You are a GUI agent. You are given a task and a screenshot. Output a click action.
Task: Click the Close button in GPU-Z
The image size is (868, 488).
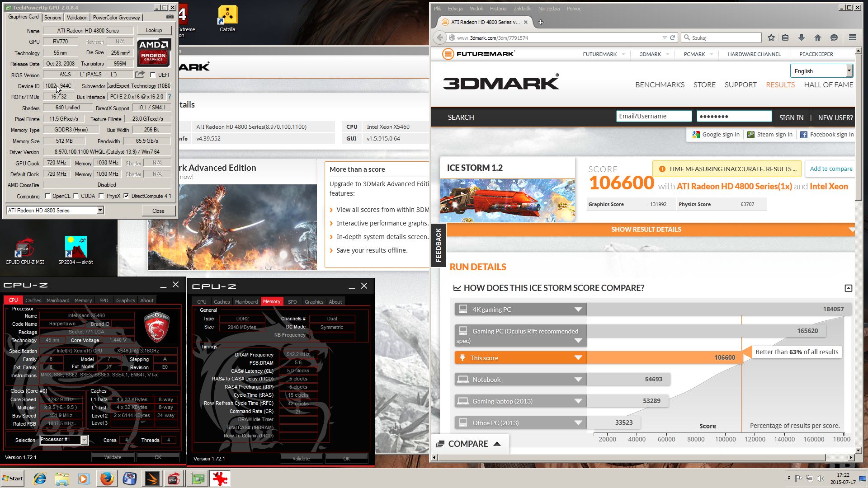tap(158, 211)
